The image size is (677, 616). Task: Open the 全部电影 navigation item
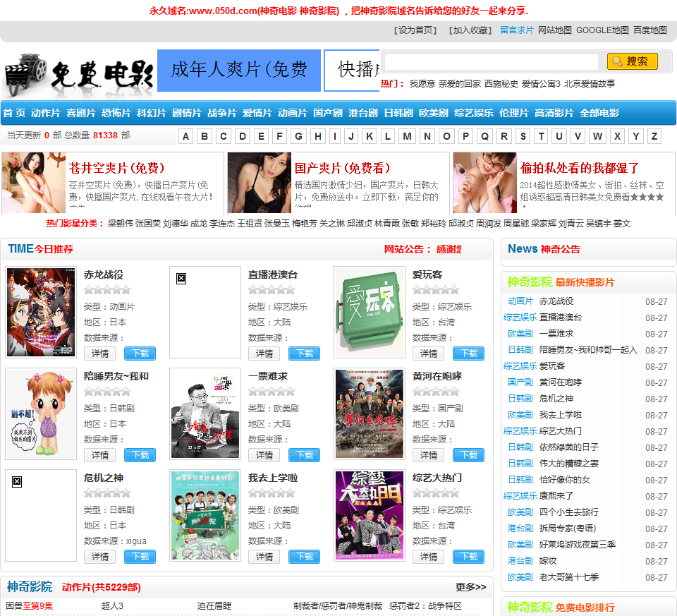pos(599,113)
